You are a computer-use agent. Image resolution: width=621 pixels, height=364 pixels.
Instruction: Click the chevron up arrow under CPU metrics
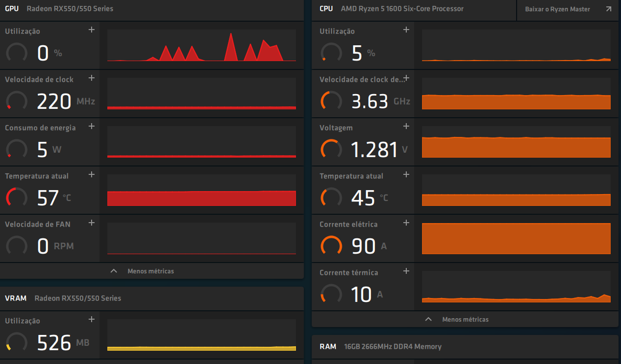click(428, 319)
